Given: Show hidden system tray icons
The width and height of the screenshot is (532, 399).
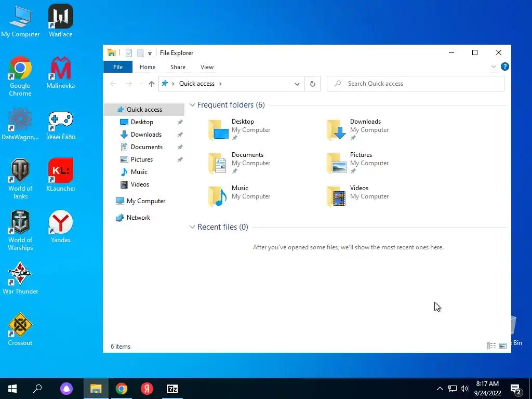Looking at the screenshot, I should point(440,389).
